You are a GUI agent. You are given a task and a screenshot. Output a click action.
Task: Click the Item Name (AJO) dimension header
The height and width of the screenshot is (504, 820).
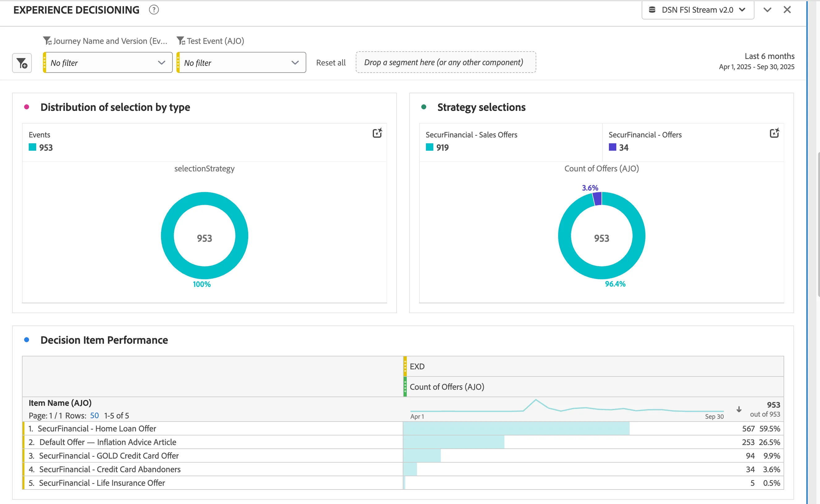[x=60, y=403]
